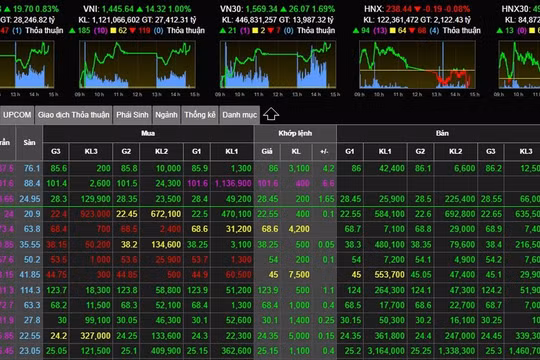
Task: Open the UPCOM tab
Action: pyautogui.click(x=17, y=115)
